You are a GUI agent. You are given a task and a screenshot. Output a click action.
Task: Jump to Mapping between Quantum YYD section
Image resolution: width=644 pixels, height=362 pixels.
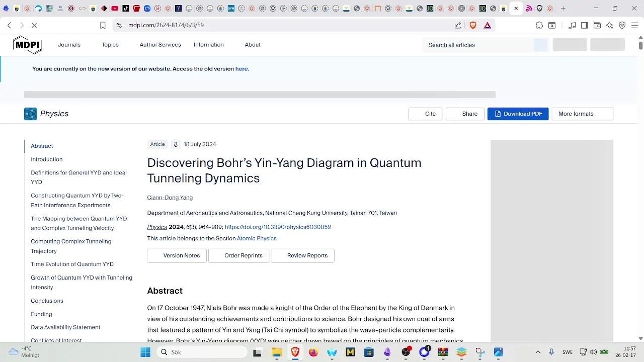tap(78, 223)
